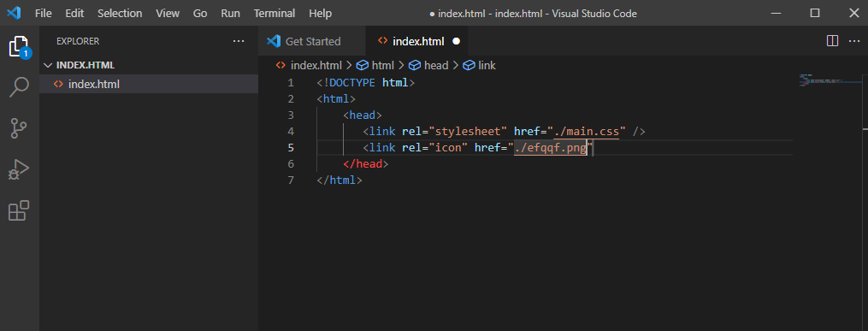Open the Run and Debug view icon
This screenshot has height=331, width=868.
20,169
